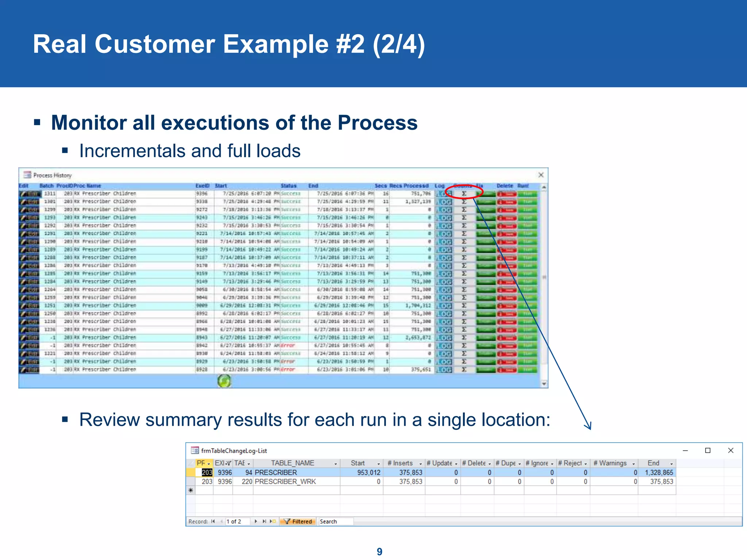Show the sigma counts for ExeID 8928

[x=464, y=370]
